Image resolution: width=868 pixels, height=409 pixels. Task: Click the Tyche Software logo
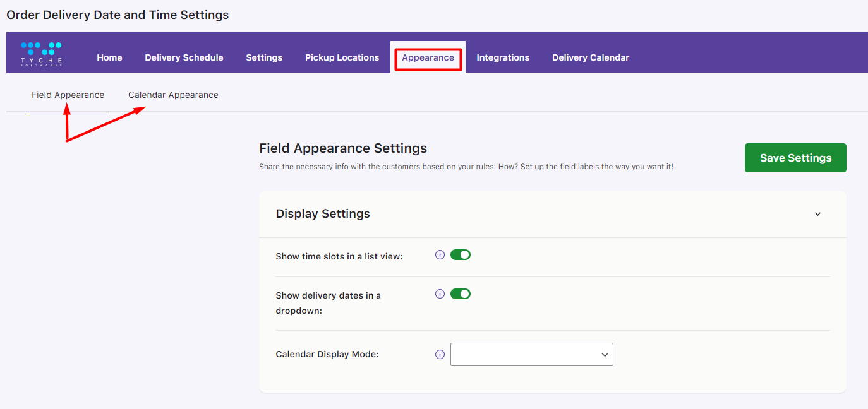[x=40, y=53]
